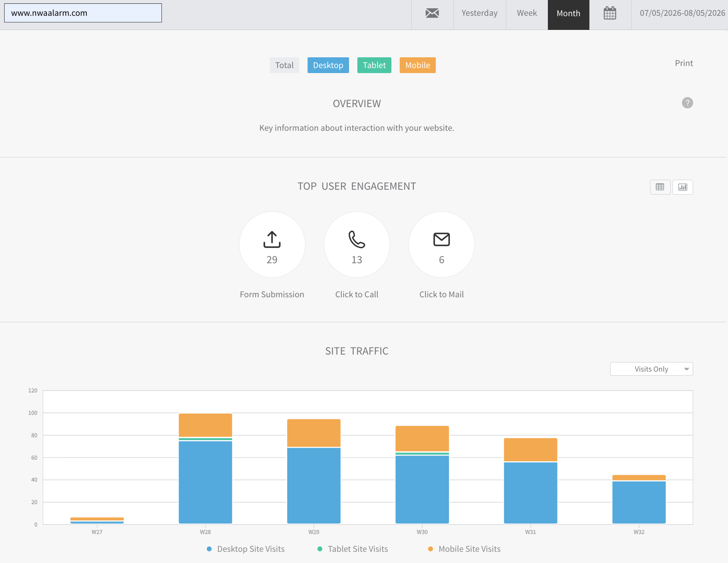Toggle Desktop Site Visits legend entry

(246, 549)
